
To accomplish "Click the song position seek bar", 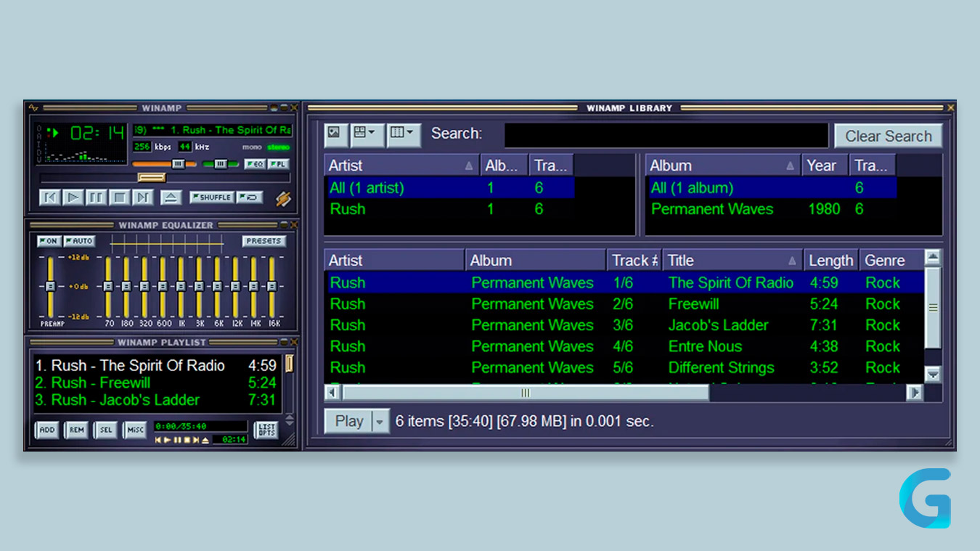I will pyautogui.click(x=165, y=177).
